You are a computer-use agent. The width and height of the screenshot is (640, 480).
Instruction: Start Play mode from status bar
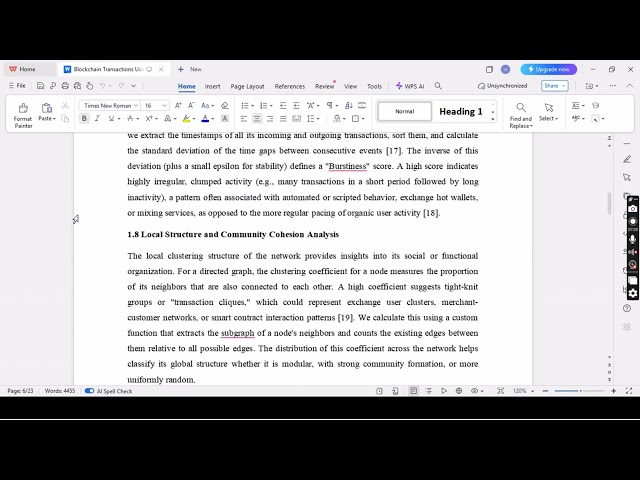[x=444, y=391]
